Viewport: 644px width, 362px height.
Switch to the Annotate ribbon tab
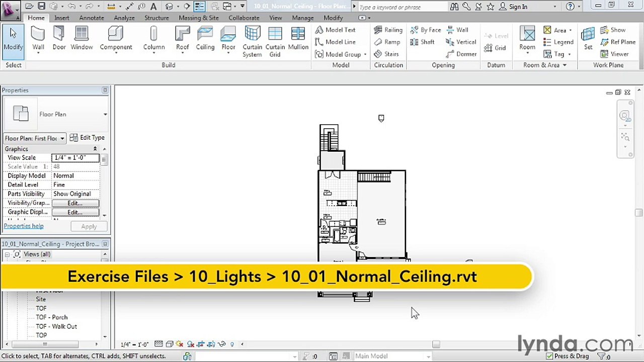click(92, 18)
